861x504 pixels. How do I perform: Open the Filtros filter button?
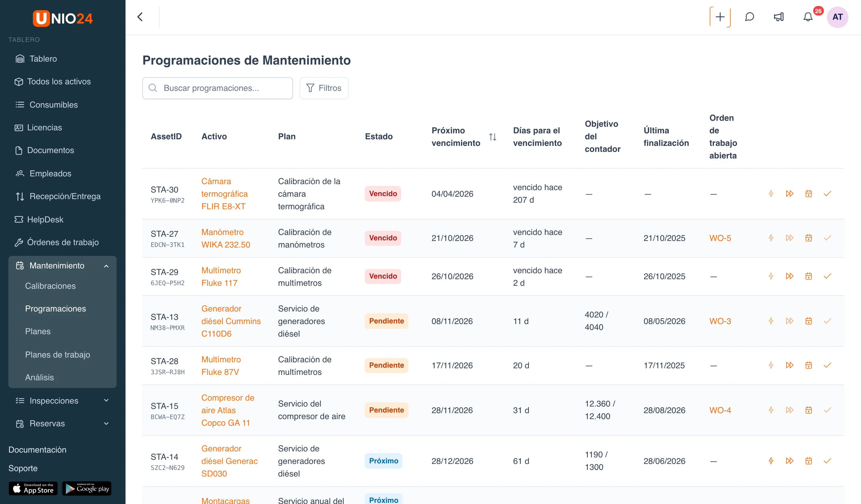(x=324, y=88)
